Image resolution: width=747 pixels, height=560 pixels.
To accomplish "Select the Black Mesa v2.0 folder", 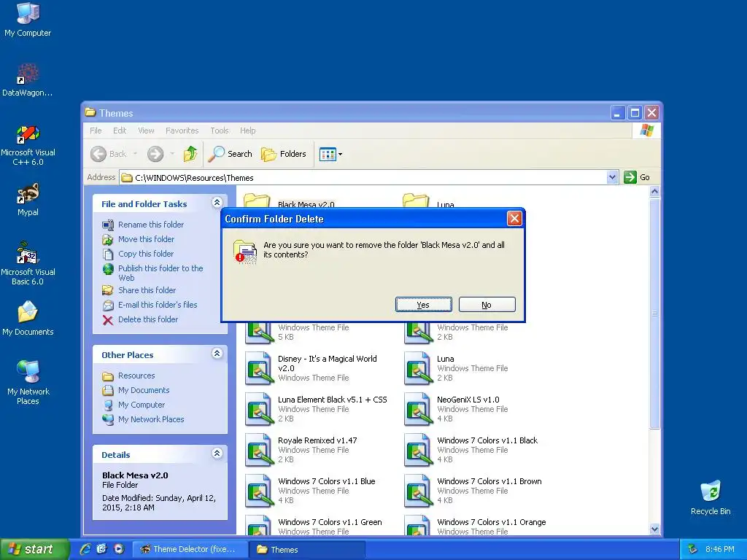I will tap(290, 202).
